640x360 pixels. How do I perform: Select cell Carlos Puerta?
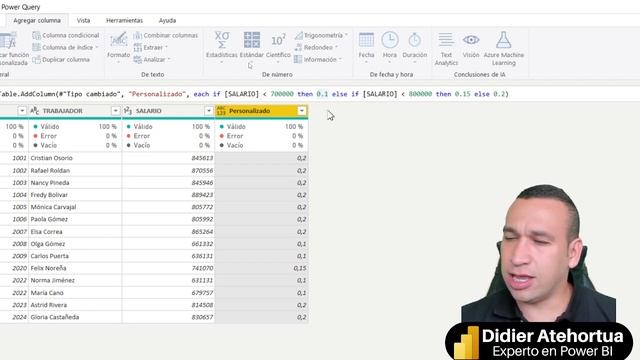click(x=75, y=256)
